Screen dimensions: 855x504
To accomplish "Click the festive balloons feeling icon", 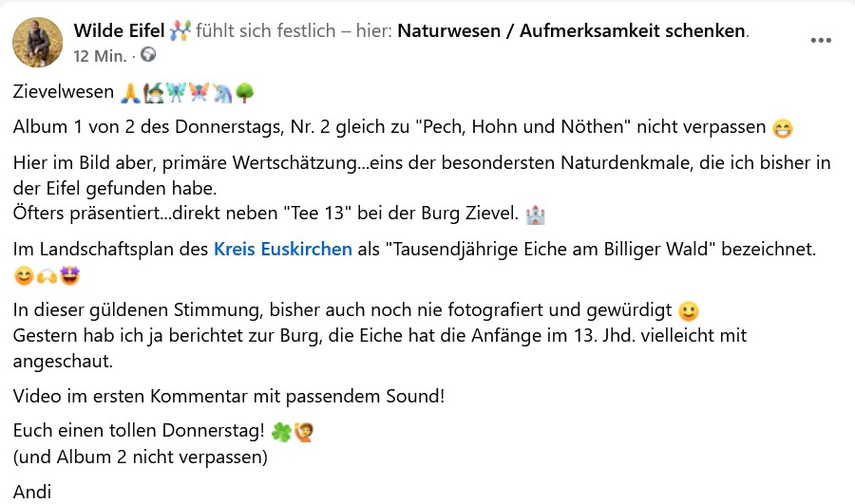I will click(x=180, y=31).
